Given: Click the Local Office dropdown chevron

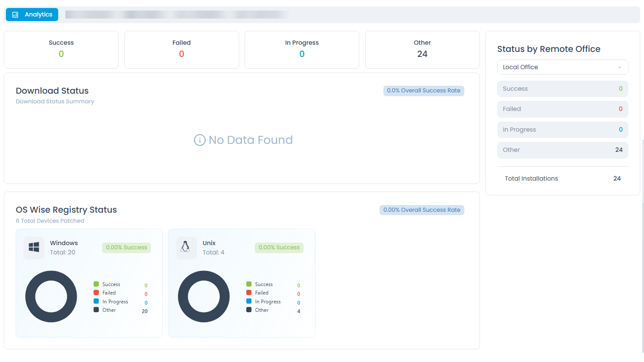Looking at the screenshot, I should click(x=620, y=68).
